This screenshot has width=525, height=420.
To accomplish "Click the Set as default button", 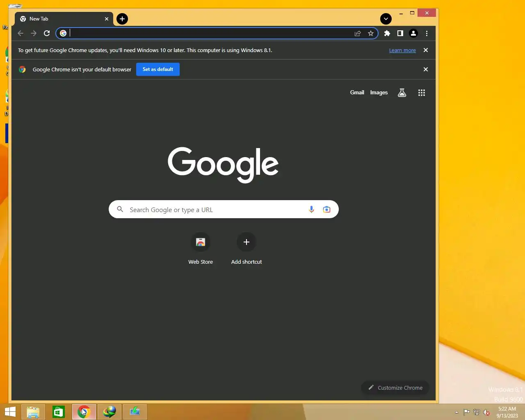I will pyautogui.click(x=158, y=69).
